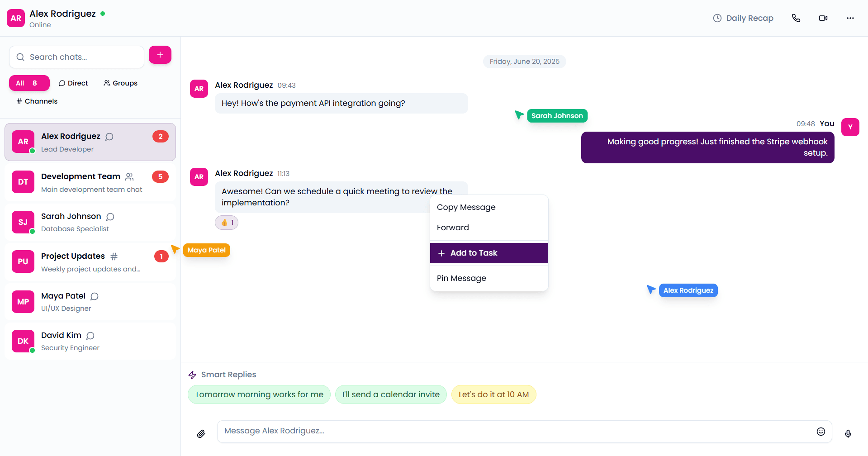Create a new chat with the pink plus button

point(160,55)
